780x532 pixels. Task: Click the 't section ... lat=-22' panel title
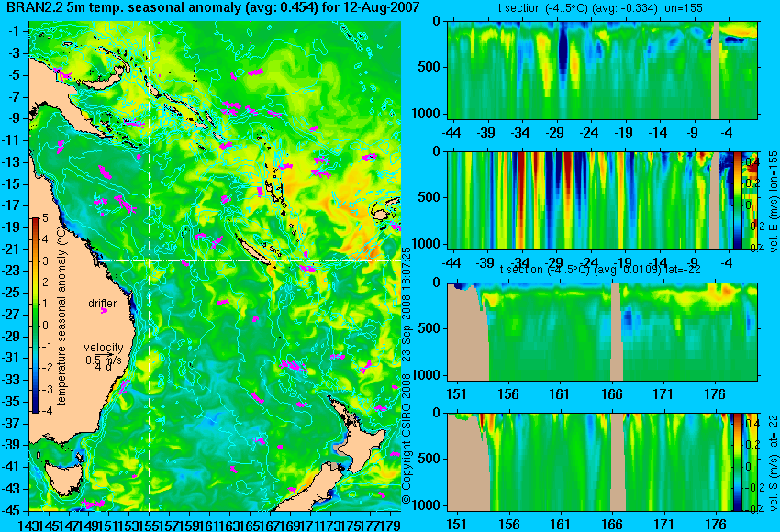pos(600,270)
